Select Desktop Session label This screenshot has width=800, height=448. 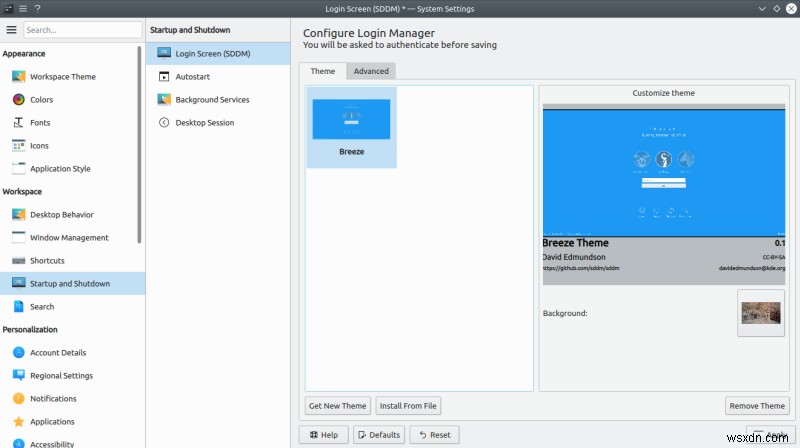[x=205, y=122]
